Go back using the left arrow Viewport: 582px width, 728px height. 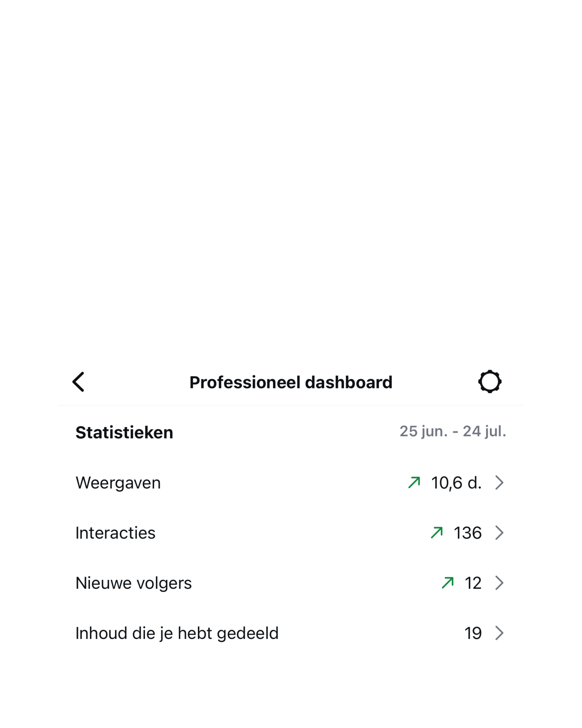pos(78,382)
